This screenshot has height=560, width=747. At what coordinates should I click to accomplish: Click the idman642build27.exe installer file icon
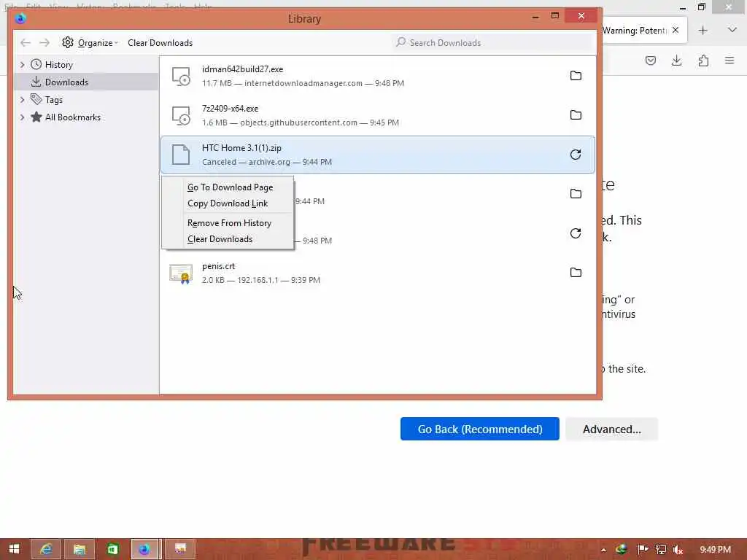(181, 76)
